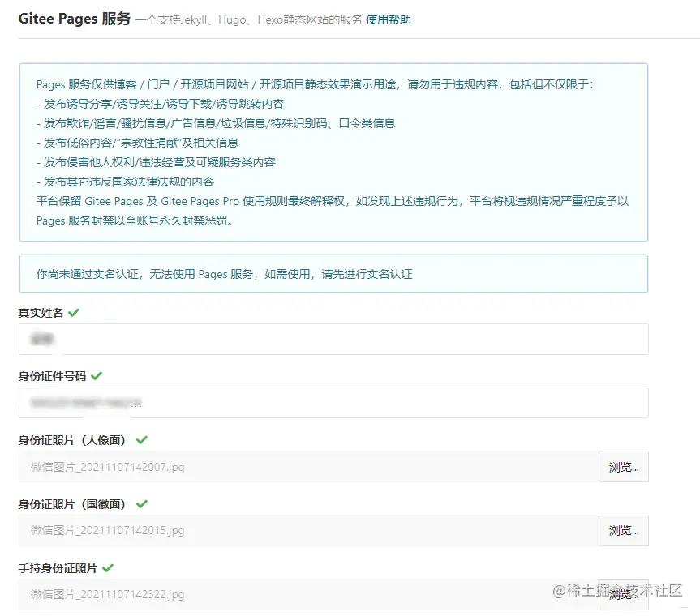Click the filename 微信图片_20211107142322.jpg

[x=104, y=594]
